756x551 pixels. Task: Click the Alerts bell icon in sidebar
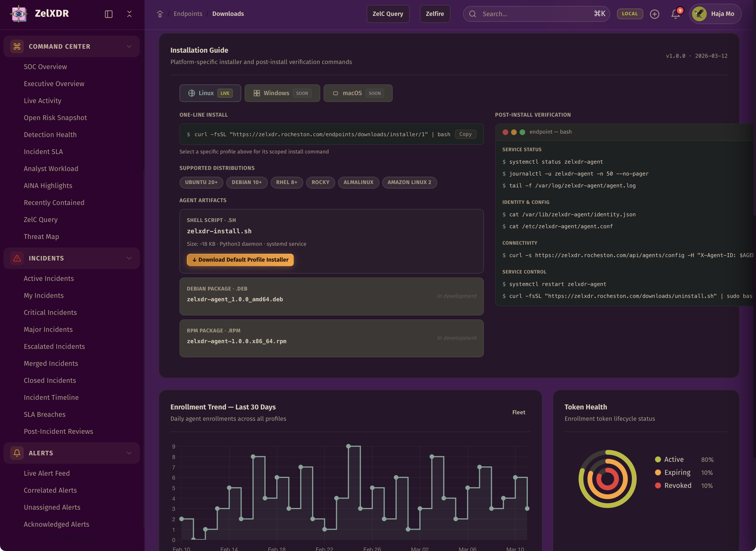17,453
